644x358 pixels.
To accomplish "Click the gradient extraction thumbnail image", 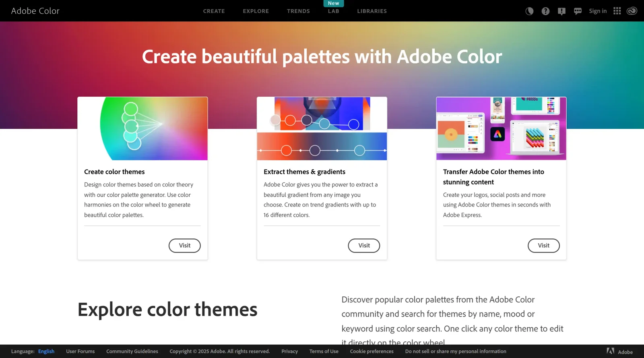I will 322,128.
